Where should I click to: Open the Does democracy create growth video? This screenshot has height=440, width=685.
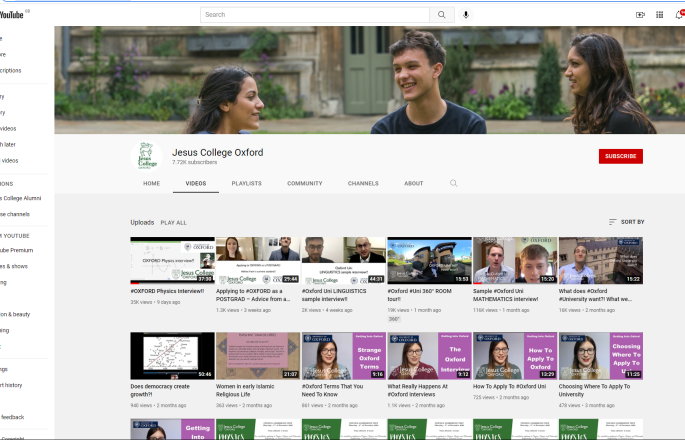tap(172, 356)
